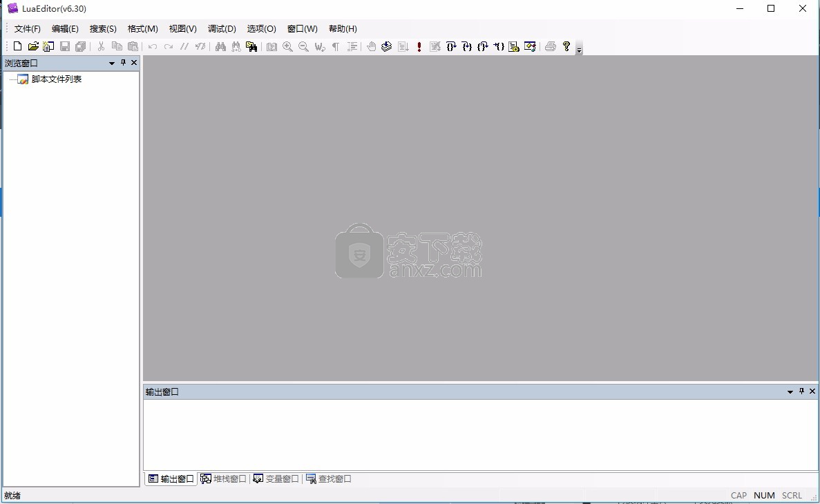Toggle auto-hide pin on 输出窗口 panel
The image size is (820, 504).
pos(802,391)
